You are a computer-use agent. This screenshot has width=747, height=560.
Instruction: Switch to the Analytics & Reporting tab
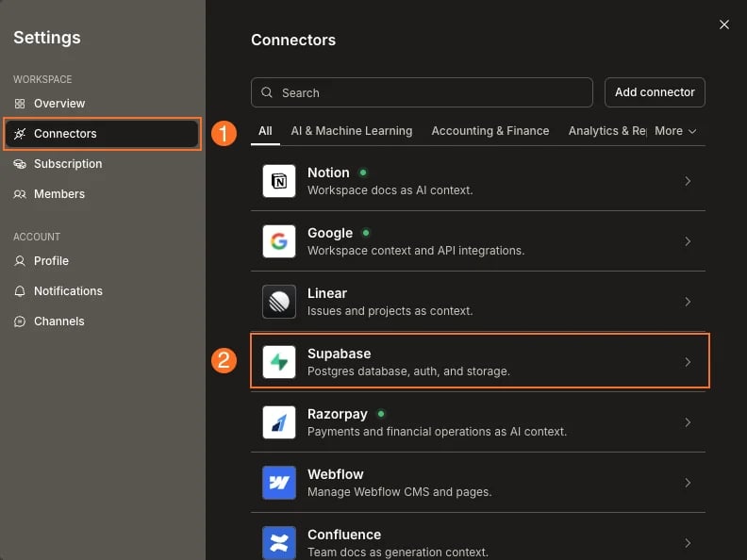(x=607, y=131)
